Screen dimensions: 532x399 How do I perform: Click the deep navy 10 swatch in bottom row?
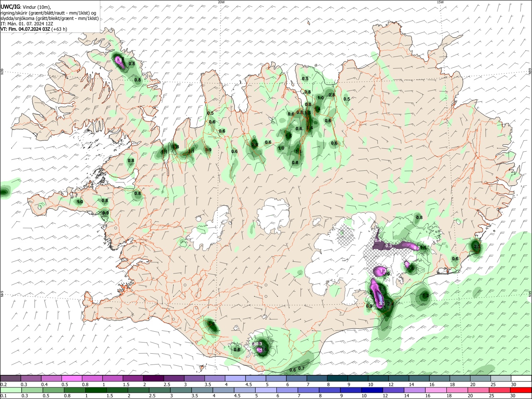[x=372, y=390]
